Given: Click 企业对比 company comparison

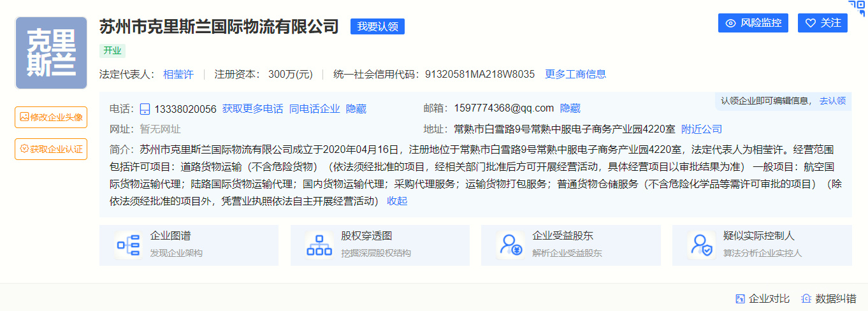Looking at the screenshot, I should [x=763, y=299].
